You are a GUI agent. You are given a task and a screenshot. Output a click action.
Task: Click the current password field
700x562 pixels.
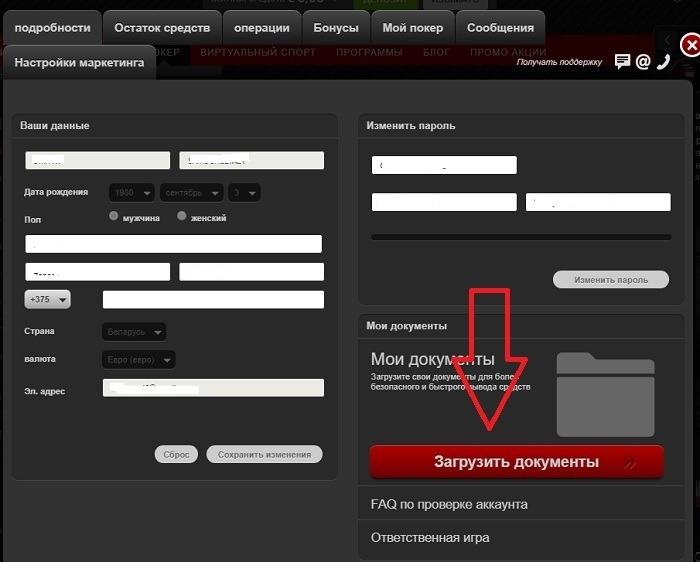pos(444,165)
